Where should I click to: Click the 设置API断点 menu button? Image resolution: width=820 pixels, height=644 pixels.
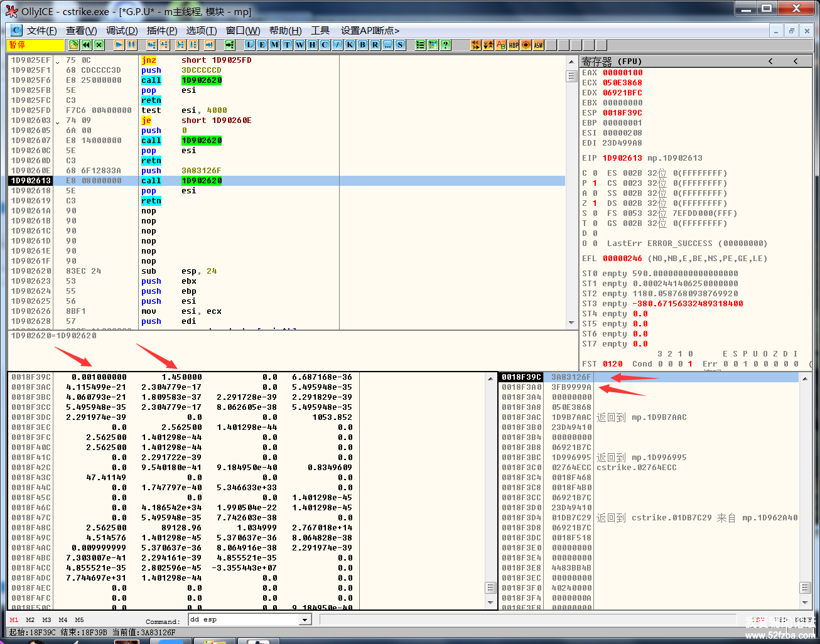pyautogui.click(x=370, y=30)
